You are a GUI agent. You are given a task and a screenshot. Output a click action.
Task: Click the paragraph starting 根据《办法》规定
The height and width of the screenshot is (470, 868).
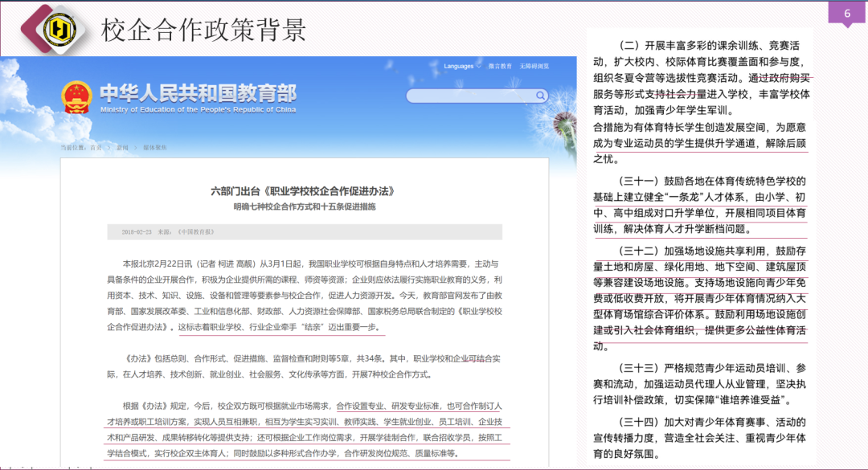point(305,430)
